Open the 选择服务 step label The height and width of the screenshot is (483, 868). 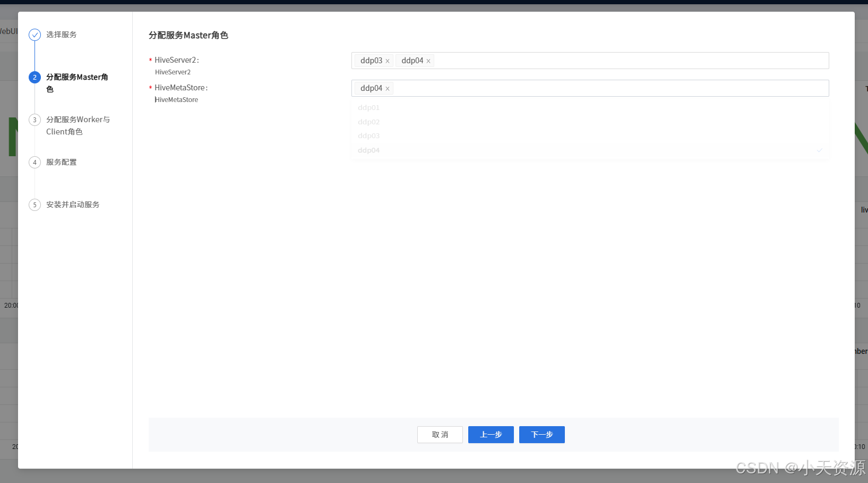tap(62, 35)
